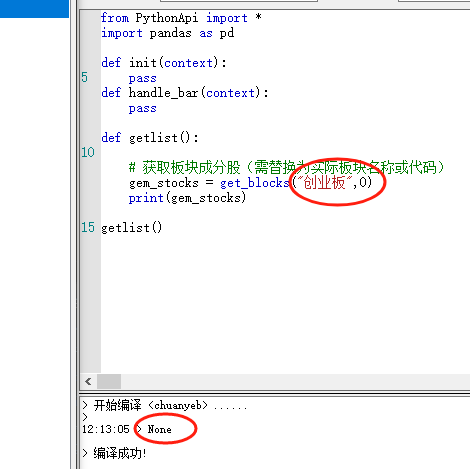Click the horizontal scrollbar thumb in the editor
The height and width of the screenshot is (469, 470).
tap(109, 381)
